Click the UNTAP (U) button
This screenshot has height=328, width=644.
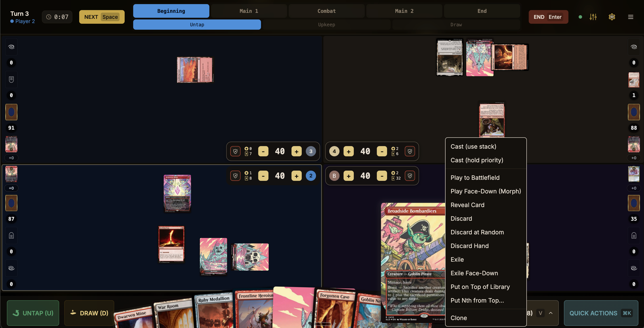point(33,313)
